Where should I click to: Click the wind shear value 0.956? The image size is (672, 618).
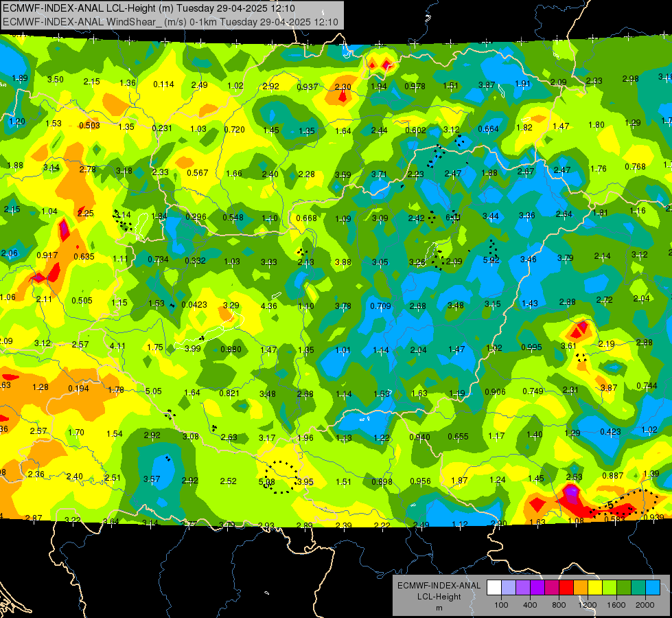(420, 481)
